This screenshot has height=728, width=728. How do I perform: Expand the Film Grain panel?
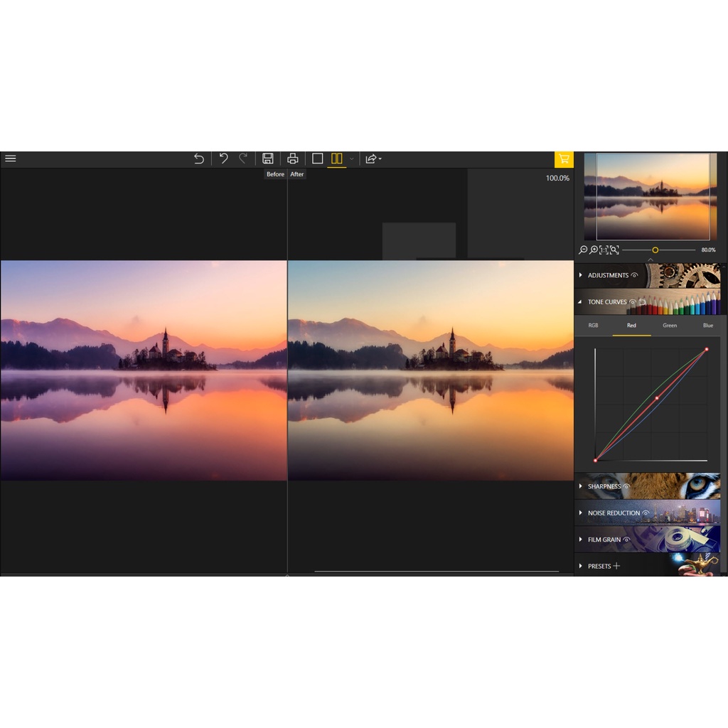[x=581, y=540]
